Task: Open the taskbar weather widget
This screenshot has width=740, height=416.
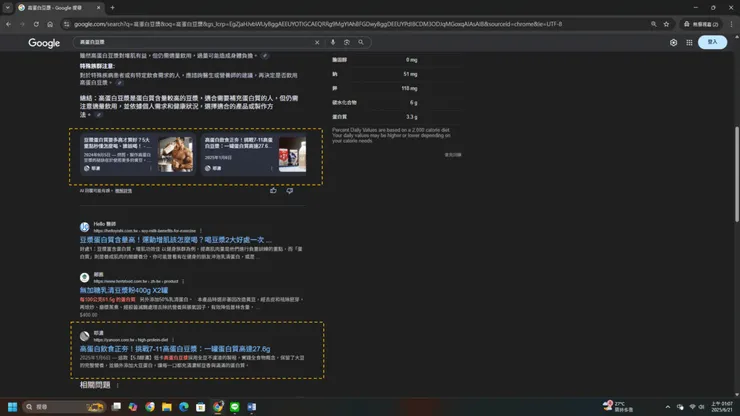Action: coord(619,407)
